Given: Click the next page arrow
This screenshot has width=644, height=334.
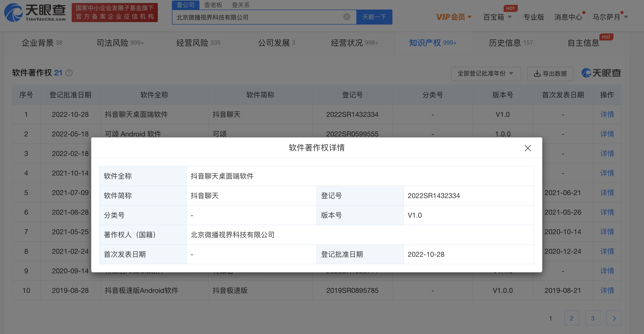Looking at the screenshot, I should point(614,318).
